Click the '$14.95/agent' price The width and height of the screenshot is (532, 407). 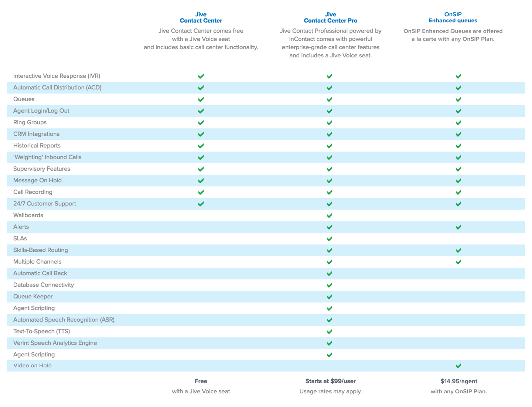click(x=459, y=381)
